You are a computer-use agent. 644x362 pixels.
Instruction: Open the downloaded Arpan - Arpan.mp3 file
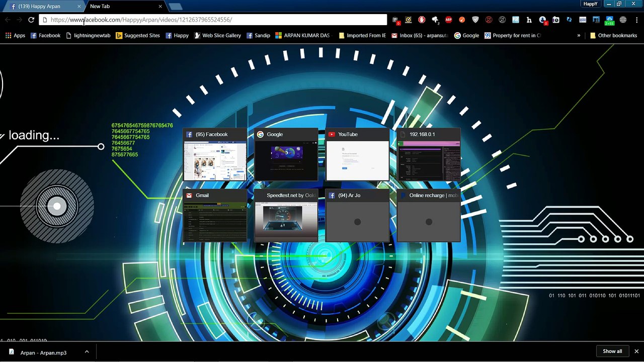(43, 352)
